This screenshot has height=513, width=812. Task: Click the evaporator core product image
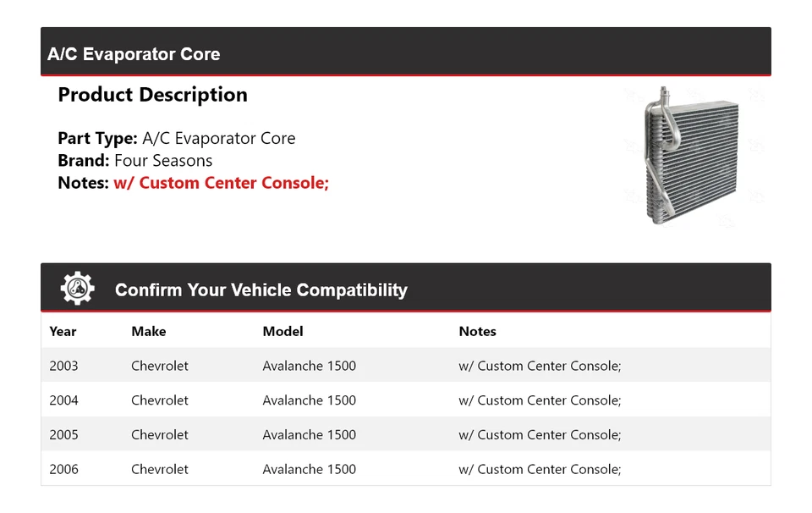690,155
